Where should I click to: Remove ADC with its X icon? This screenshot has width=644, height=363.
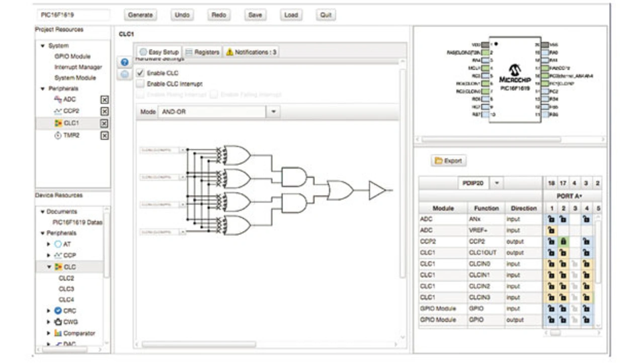pos(104,100)
